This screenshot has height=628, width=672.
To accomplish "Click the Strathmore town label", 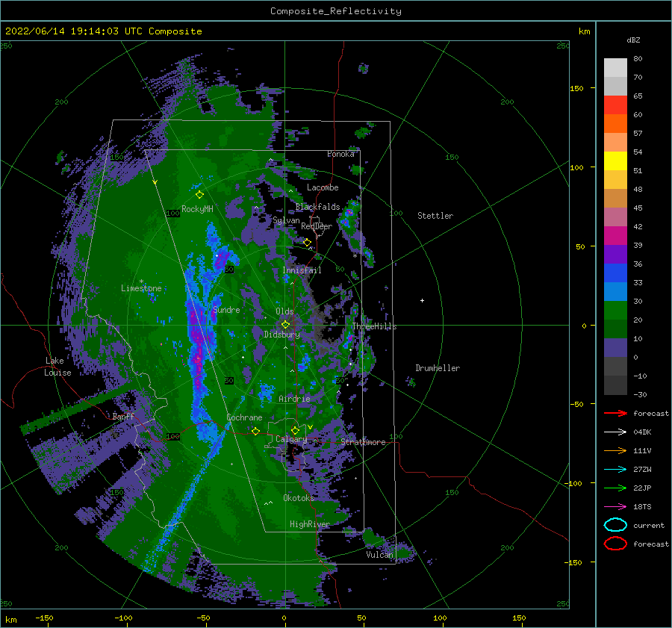I will 363,442.
